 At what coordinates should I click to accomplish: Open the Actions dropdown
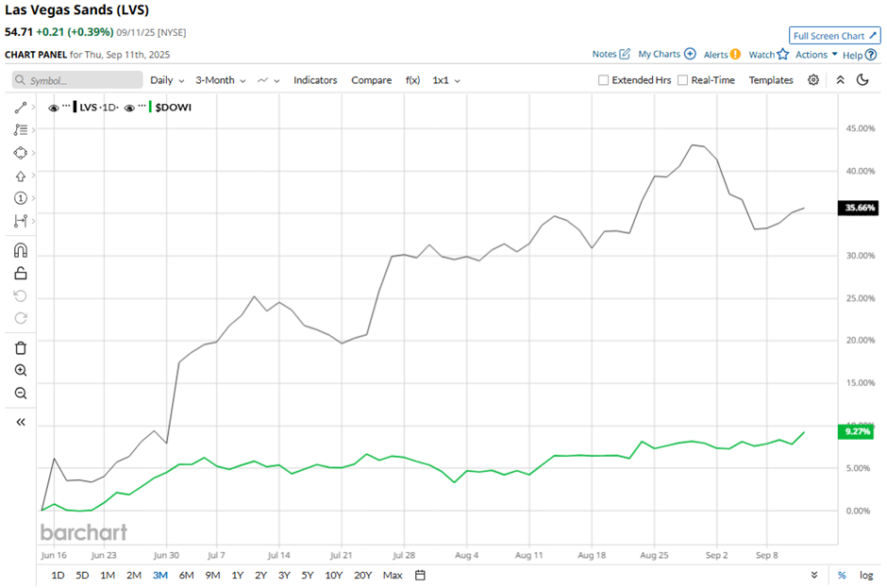tap(816, 55)
